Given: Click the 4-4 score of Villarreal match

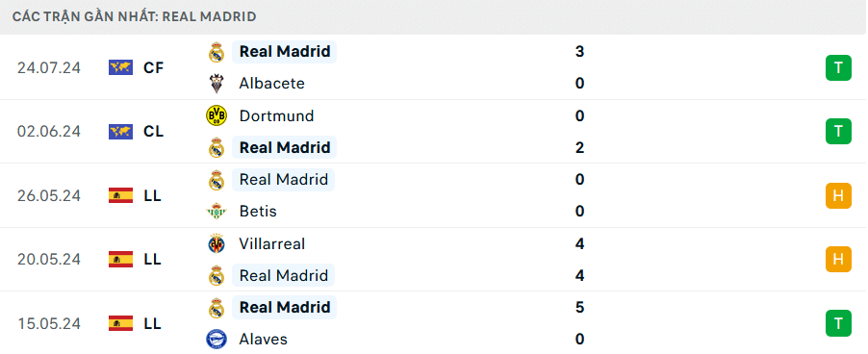Looking at the screenshot, I should tap(579, 260).
